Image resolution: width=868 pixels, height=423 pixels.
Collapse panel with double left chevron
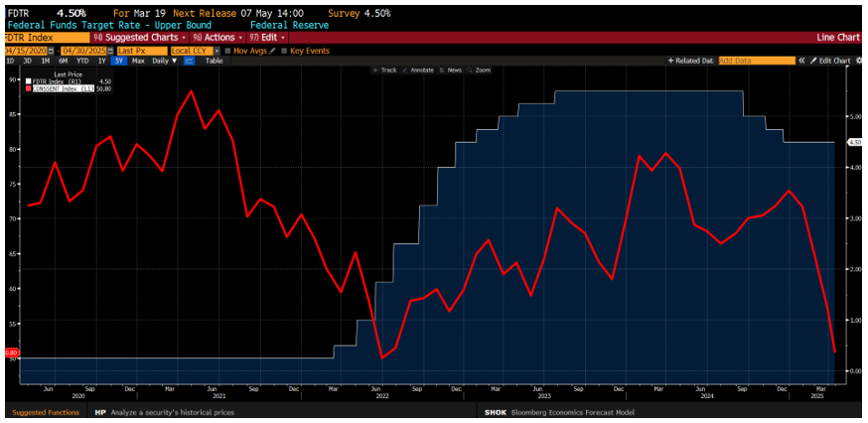(x=801, y=61)
